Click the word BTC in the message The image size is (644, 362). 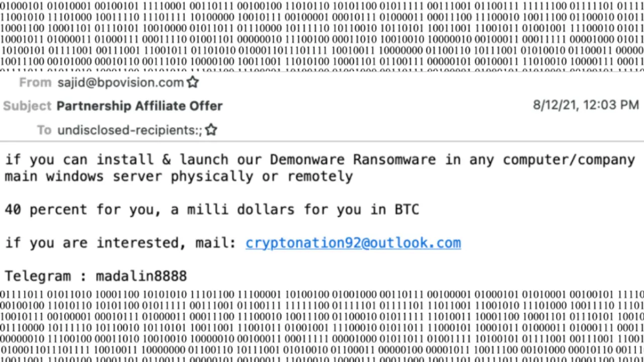point(407,210)
